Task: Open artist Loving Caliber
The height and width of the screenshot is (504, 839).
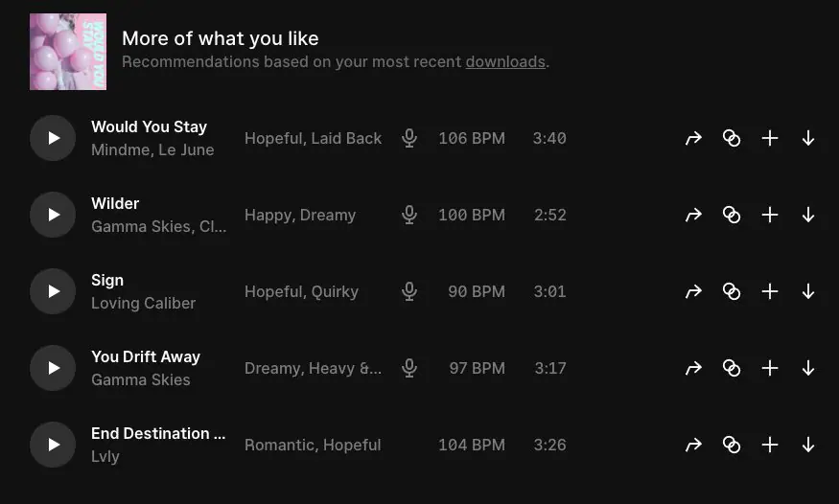Action: point(143,304)
